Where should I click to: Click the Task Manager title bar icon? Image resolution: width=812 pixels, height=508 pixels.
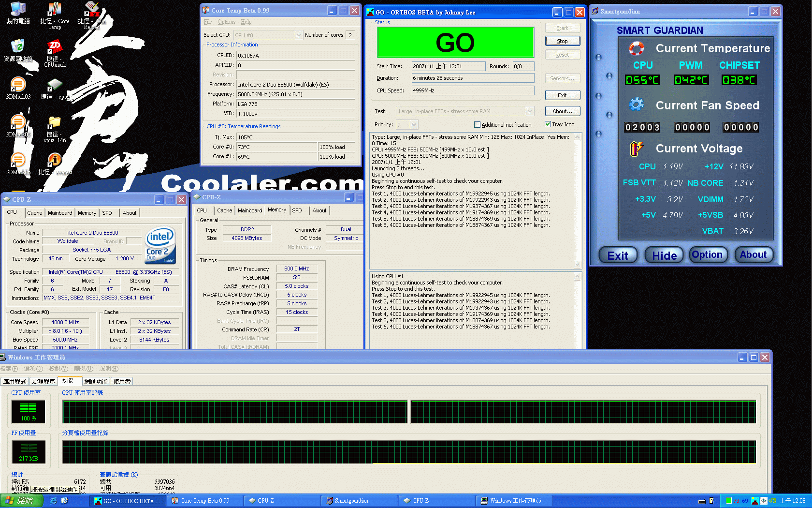pos(3,357)
